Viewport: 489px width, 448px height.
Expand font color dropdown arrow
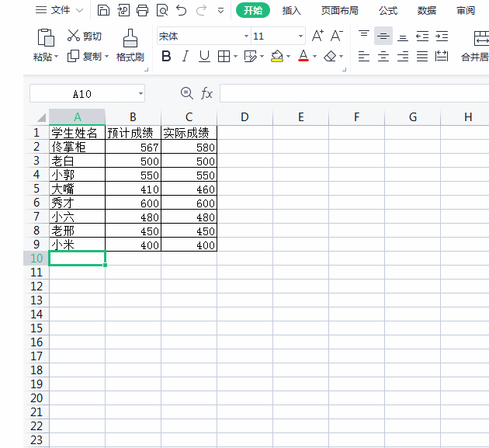point(314,57)
